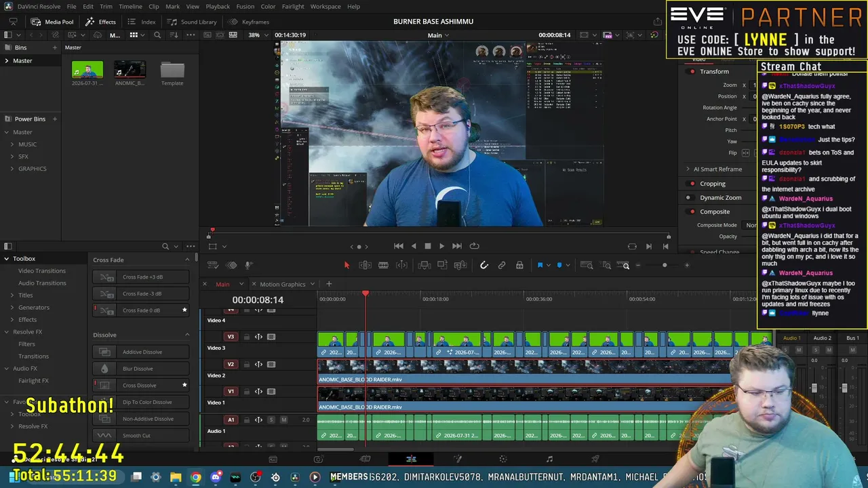Stop playback in the viewer
The height and width of the screenshot is (488, 868).
(x=428, y=246)
